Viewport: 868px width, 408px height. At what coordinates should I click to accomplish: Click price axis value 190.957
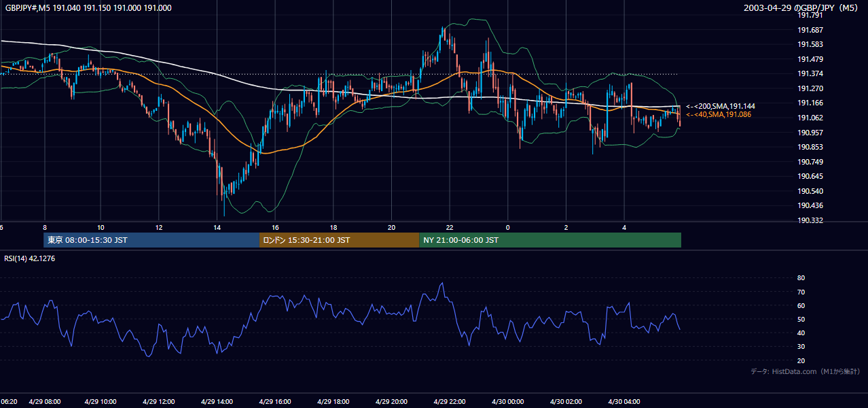[810, 133]
